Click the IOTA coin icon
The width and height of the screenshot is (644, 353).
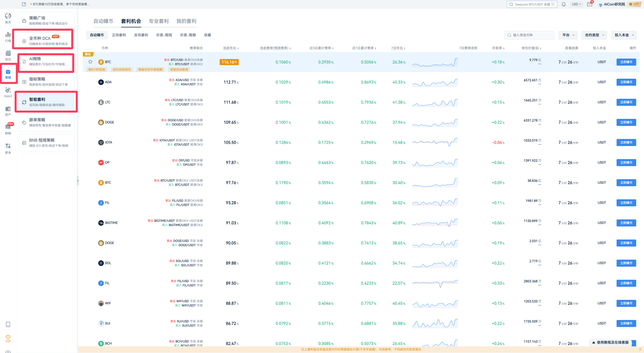101,142
